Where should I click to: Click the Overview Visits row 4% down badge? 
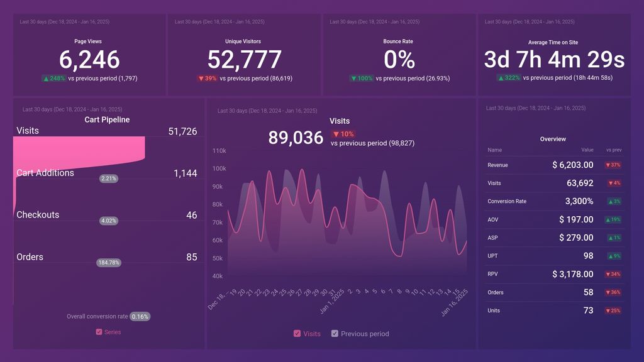tap(614, 183)
